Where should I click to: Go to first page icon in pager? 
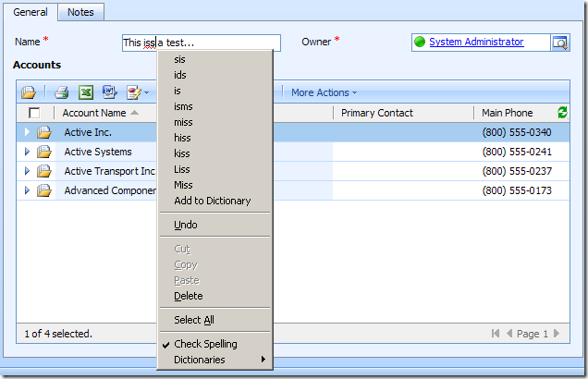(x=496, y=334)
